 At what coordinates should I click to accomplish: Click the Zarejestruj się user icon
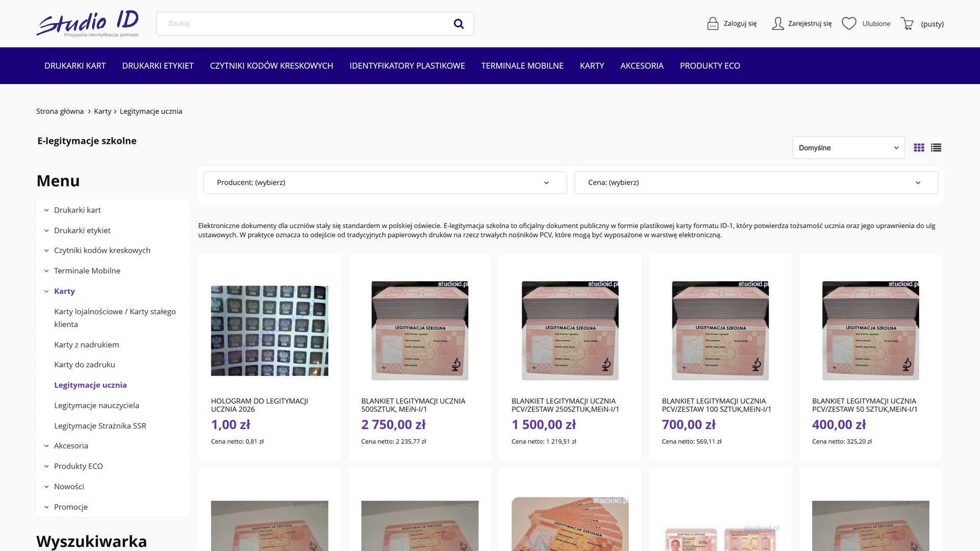click(x=777, y=23)
